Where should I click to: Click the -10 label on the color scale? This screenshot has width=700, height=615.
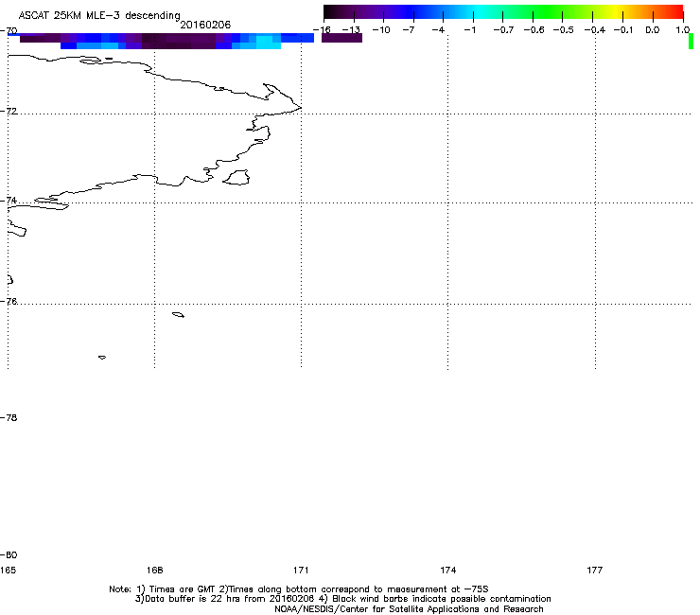click(381, 30)
